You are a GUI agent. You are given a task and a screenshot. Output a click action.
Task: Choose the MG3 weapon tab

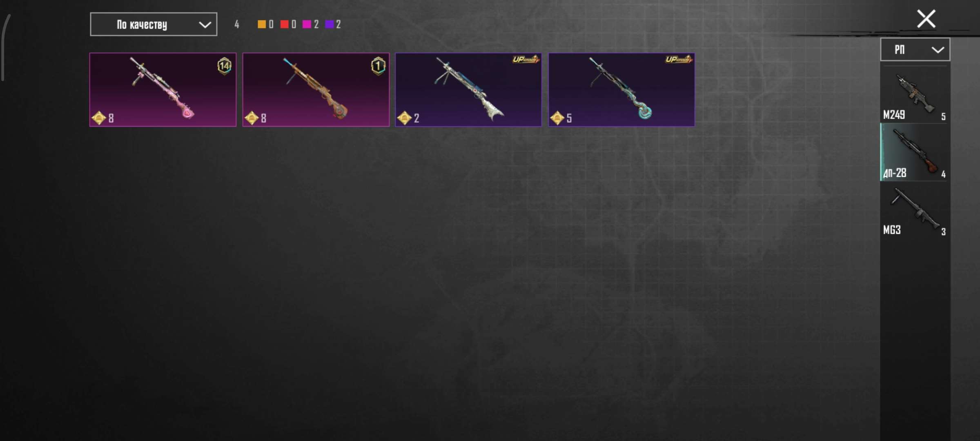(x=915, y=210)
